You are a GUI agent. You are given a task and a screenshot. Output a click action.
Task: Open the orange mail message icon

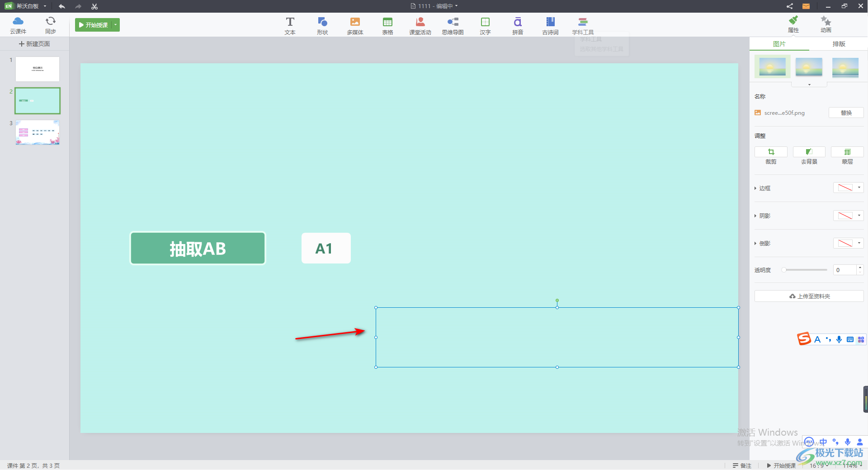806,6
